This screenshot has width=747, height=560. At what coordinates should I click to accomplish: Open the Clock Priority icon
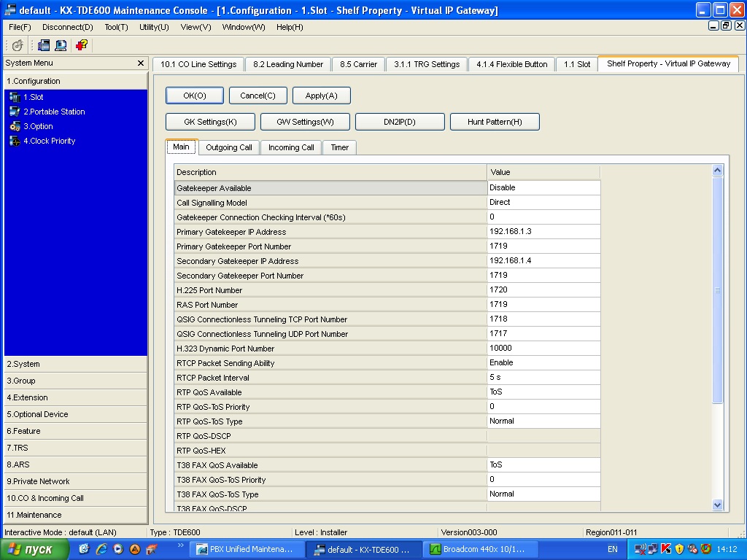(15, 141)
